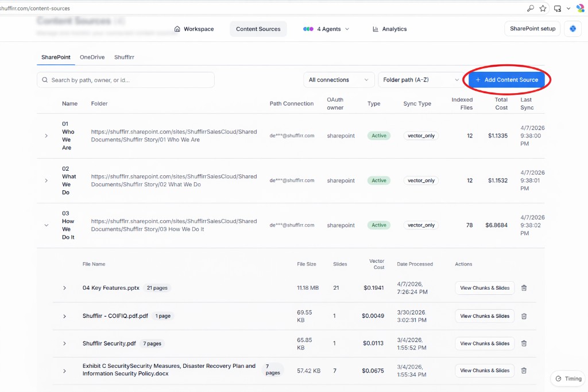Image resolution: width=588 pixels, height=392 pixels.
Task: Click the Shuffllr logo button near SharePoint setup
Action: tap(573, 29)
